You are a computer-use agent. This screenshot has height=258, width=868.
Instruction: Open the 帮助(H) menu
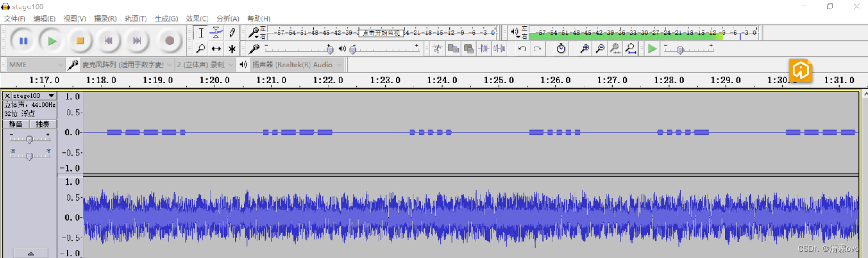point(259,19)
